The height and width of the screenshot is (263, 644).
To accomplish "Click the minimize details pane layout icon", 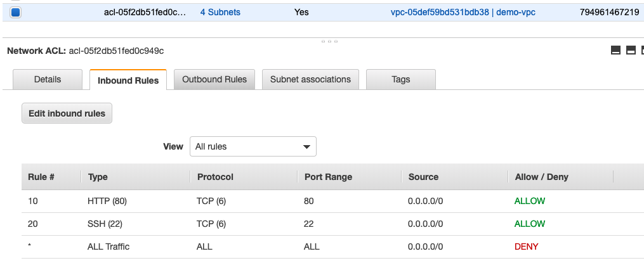I will point(615,51).
